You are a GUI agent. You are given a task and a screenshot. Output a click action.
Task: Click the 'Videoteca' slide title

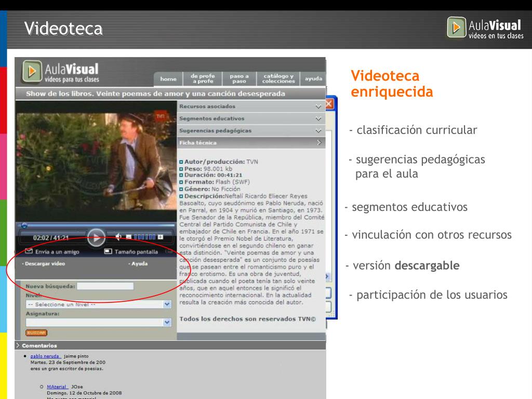63,29
